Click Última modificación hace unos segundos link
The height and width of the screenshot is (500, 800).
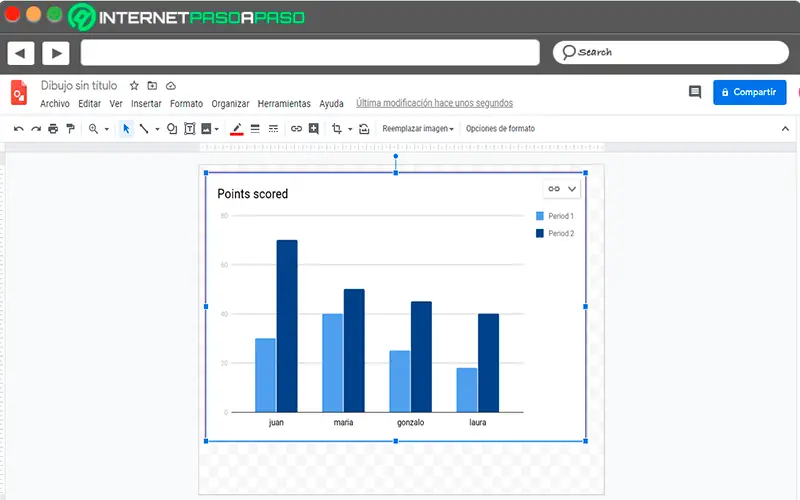click(x=434, y=103)
